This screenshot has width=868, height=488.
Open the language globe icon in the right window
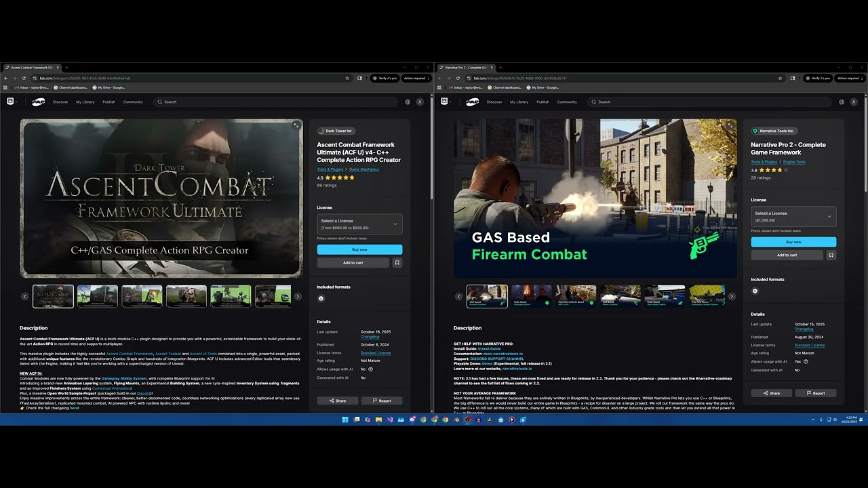(842, 102)
